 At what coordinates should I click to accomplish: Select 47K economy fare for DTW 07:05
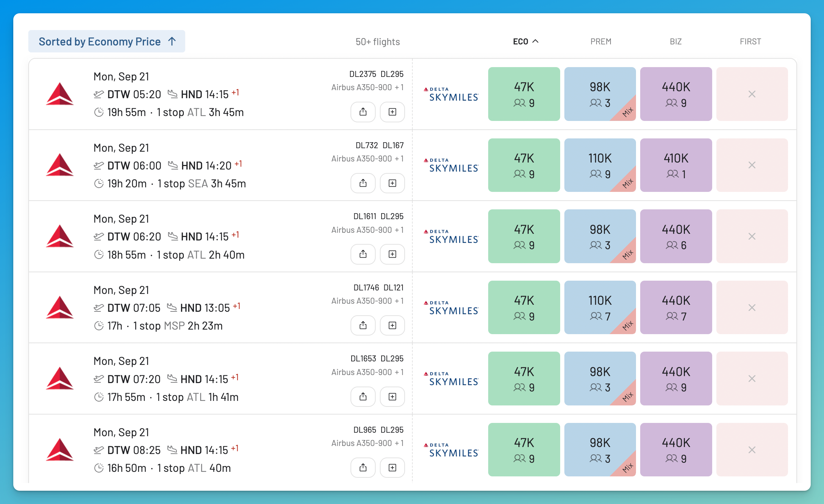tap(524, 308)
